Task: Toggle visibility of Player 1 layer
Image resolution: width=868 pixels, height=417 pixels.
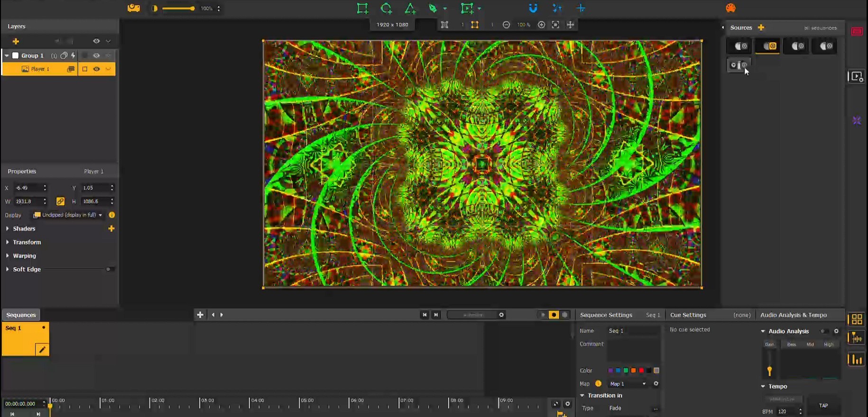Action: click(96, 69)
